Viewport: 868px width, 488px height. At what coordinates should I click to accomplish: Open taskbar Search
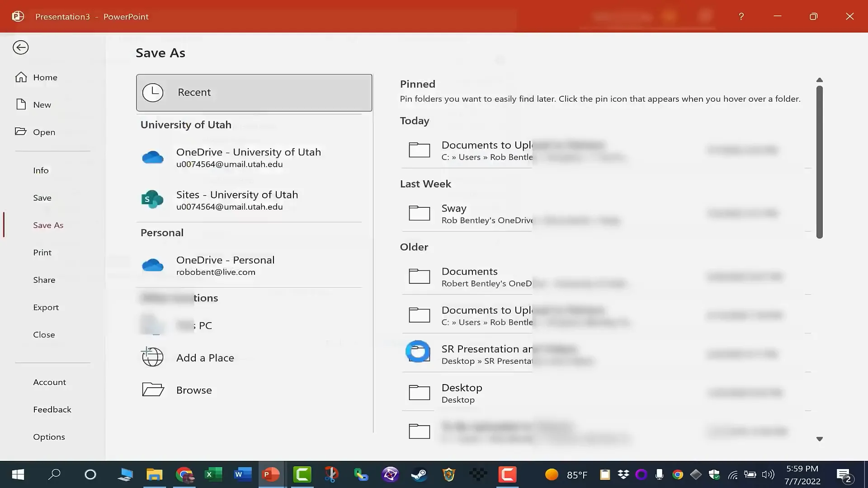click(x=55, y=474)
